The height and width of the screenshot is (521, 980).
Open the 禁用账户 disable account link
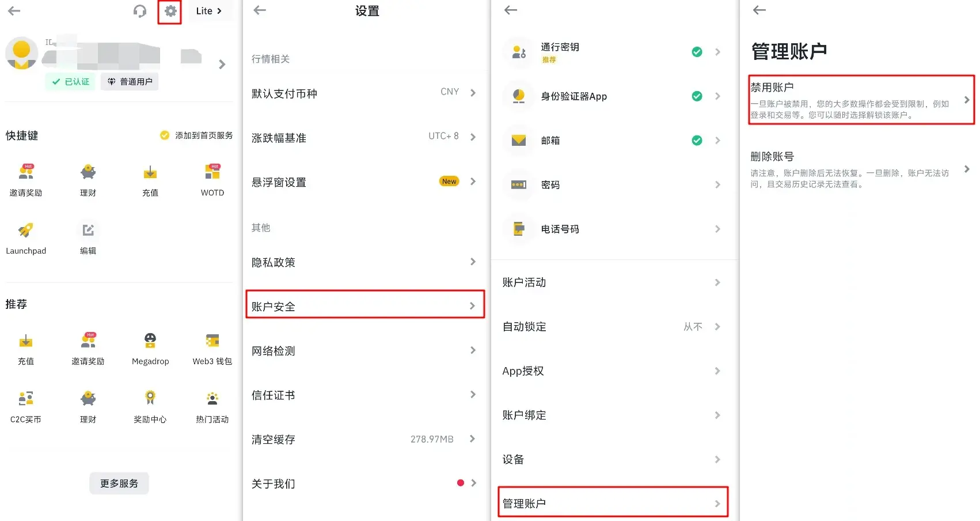860,99
